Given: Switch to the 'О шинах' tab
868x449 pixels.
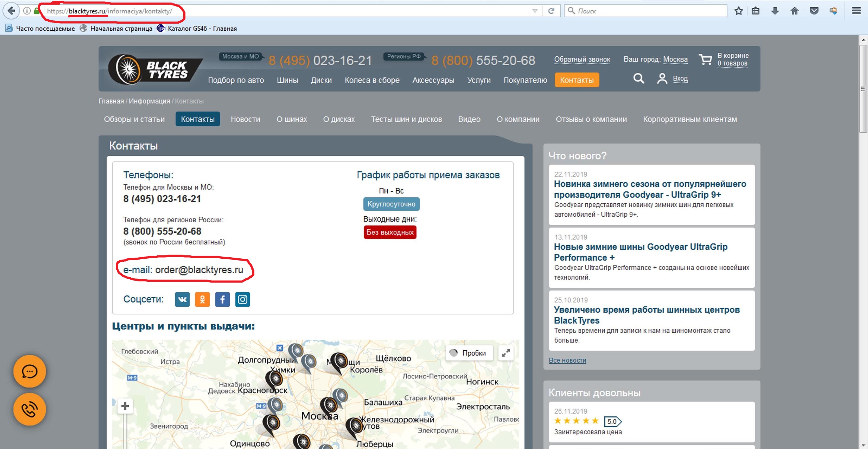Looking at the screenshot, I should pos(292,119).
